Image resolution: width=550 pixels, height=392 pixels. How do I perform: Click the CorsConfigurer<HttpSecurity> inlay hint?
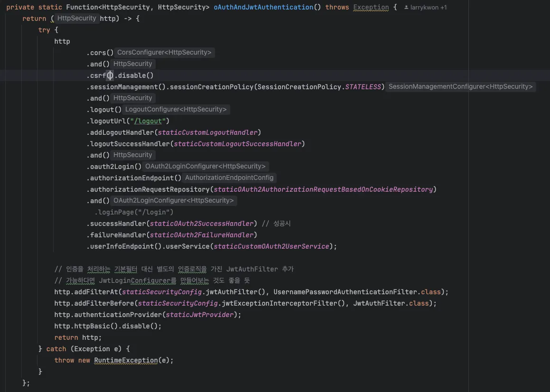(164, 52)
